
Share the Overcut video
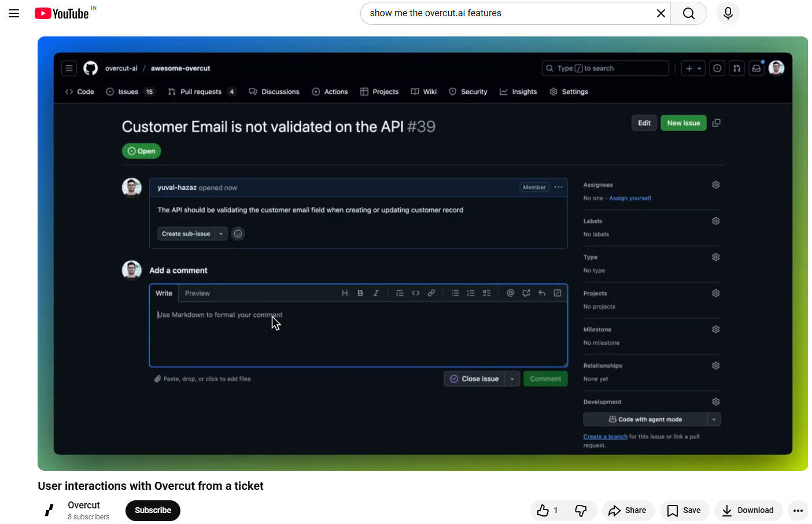tap(628, 510)
